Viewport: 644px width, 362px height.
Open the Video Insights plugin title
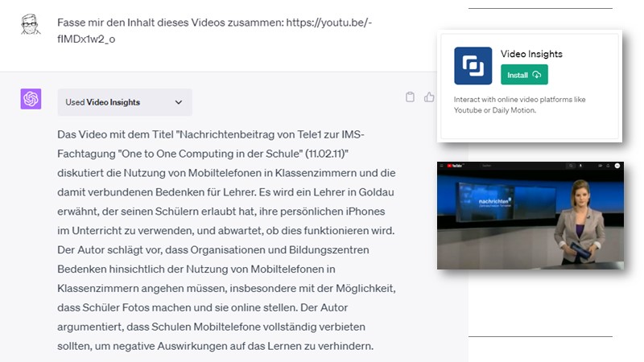pos(531,54)
